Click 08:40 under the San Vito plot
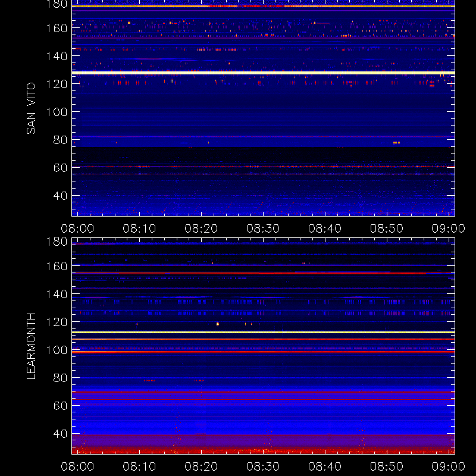The image size is (476, 476). (x=325, y=228)
